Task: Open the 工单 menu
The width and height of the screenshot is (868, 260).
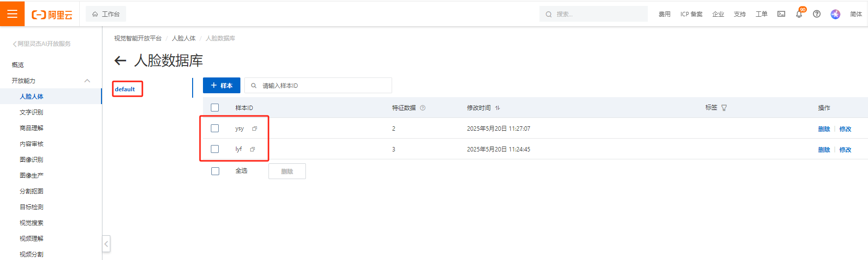Action: [762, 14]
